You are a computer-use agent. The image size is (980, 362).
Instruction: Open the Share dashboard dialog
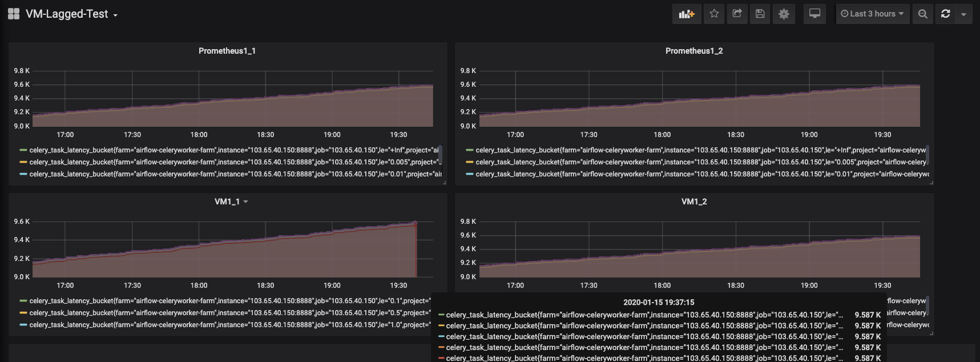[x=737, y=14]
